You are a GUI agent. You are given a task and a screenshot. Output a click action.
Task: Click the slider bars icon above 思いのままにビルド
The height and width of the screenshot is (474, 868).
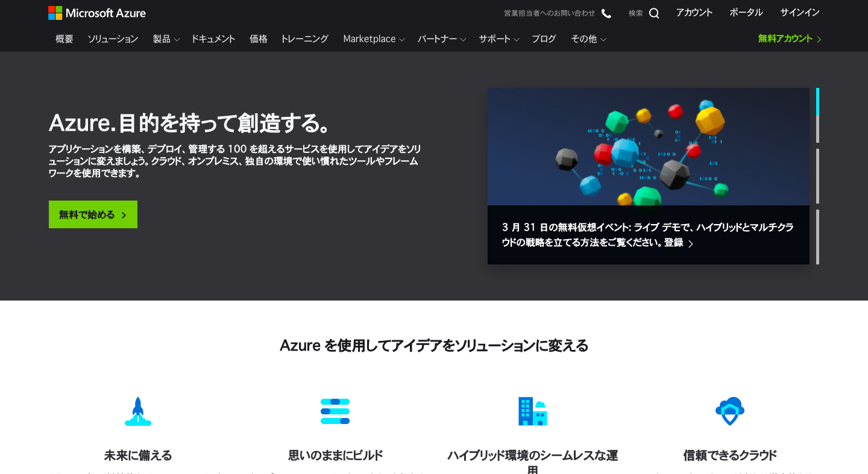(335, 411)
